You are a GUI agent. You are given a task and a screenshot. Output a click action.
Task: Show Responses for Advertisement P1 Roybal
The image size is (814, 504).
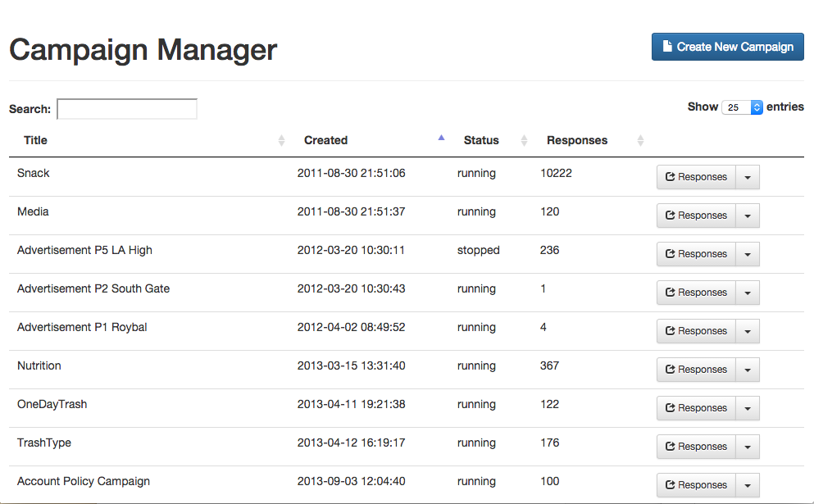(x=696, y=331)
